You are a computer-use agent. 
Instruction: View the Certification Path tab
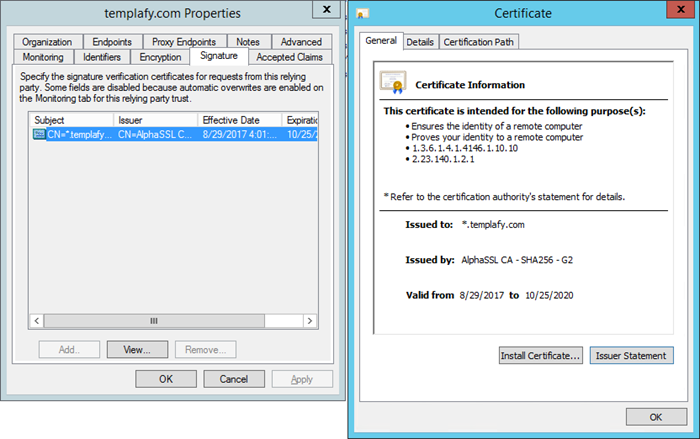click(479, 42)
